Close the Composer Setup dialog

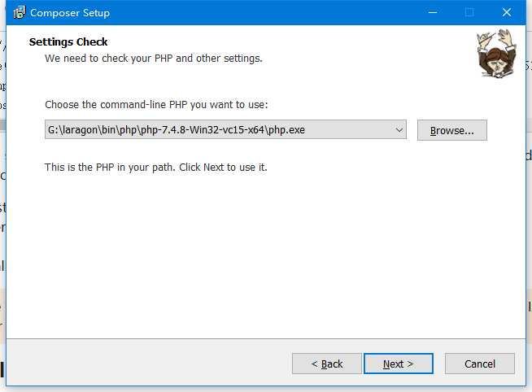[x=507, y=12]
